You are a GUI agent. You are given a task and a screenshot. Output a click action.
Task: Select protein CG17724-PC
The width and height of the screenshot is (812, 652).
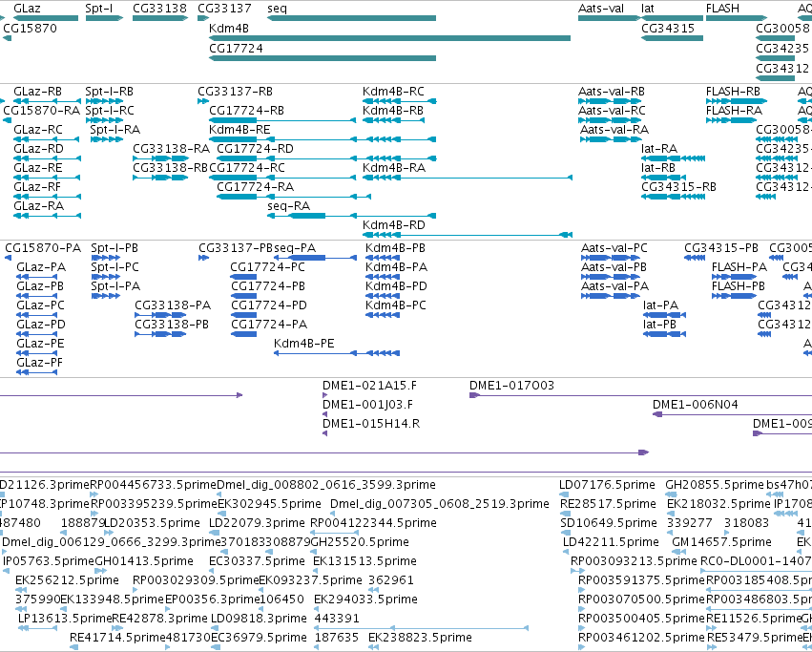pos(243,277)
